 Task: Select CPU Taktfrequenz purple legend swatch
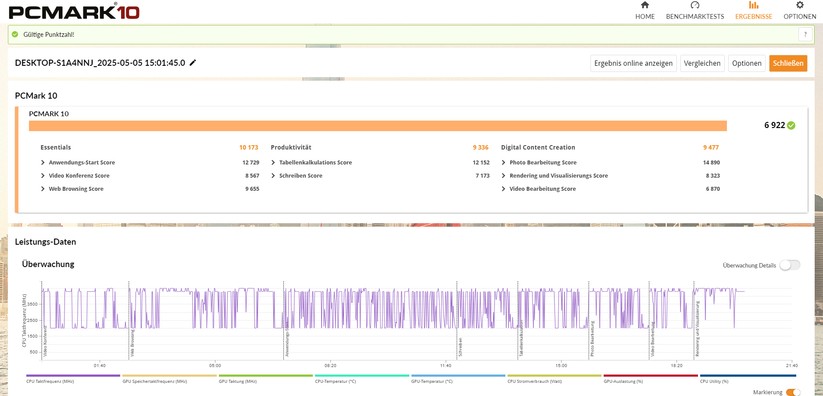pos(73,376)
